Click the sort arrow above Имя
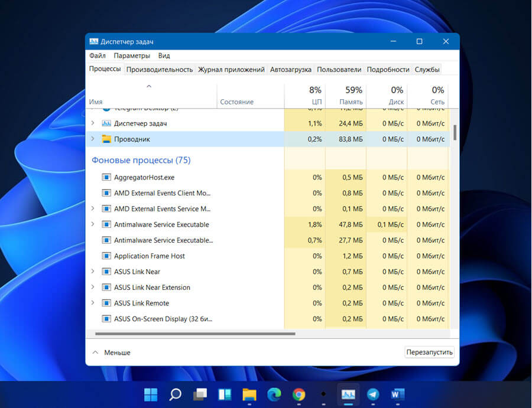Image resolution: width=532 pixels, height=408 pixels. click(148, 87)
